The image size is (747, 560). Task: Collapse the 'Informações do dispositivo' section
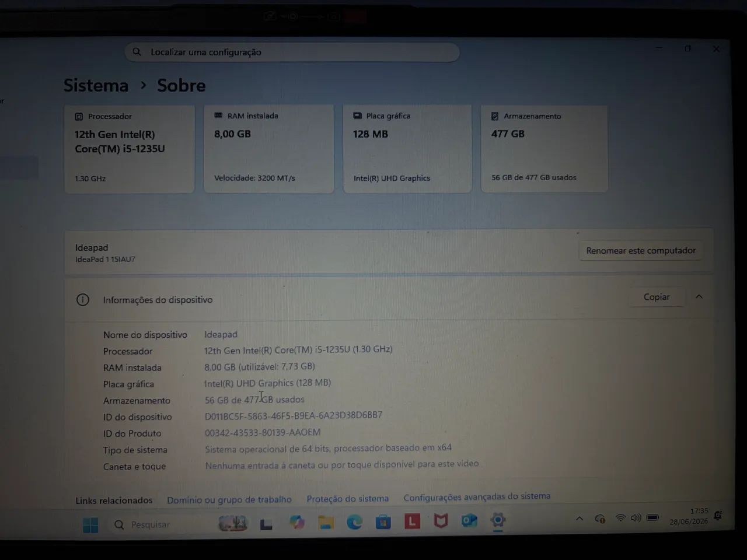pyautogui.click(x=699, y=297)
